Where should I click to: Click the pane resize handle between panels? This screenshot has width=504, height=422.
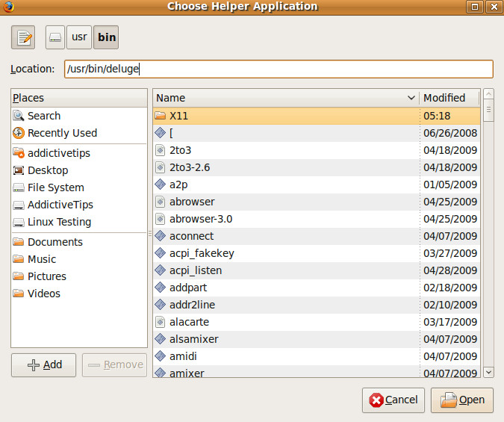tap(150, 234)
